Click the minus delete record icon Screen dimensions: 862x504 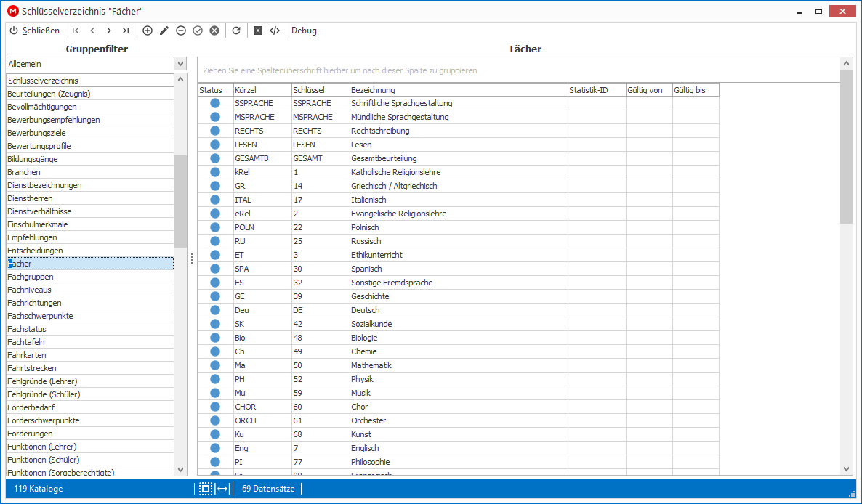pyautogui.click(x=181, y=31)
